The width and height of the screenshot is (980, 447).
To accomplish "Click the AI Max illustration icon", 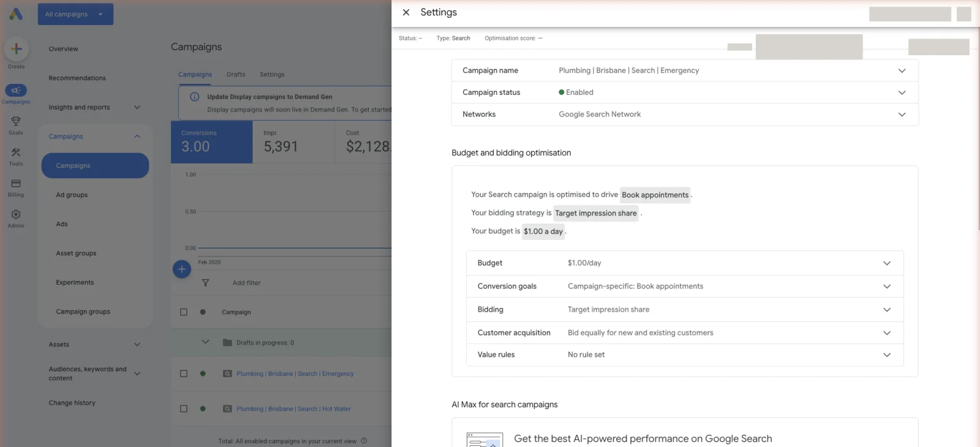I will coord(484,440).
